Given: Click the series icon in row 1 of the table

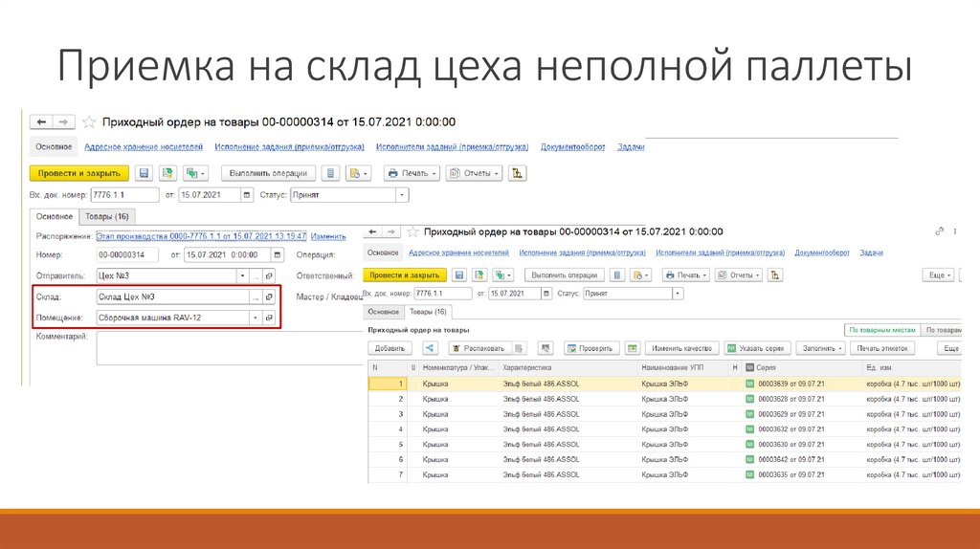Looking at the screenshot, I should coord(750,384).
